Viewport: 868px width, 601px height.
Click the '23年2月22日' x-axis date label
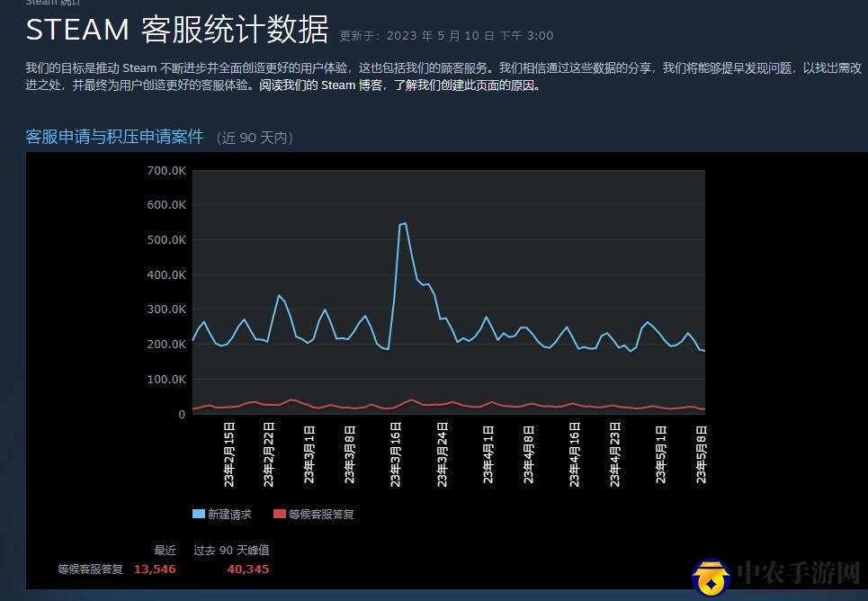click(269, 454)
